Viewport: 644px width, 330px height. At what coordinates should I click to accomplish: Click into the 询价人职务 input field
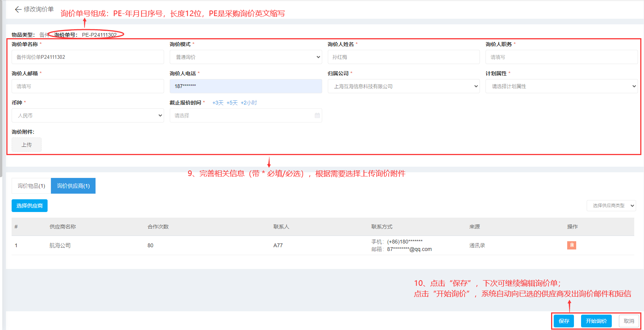coord(562,57)
